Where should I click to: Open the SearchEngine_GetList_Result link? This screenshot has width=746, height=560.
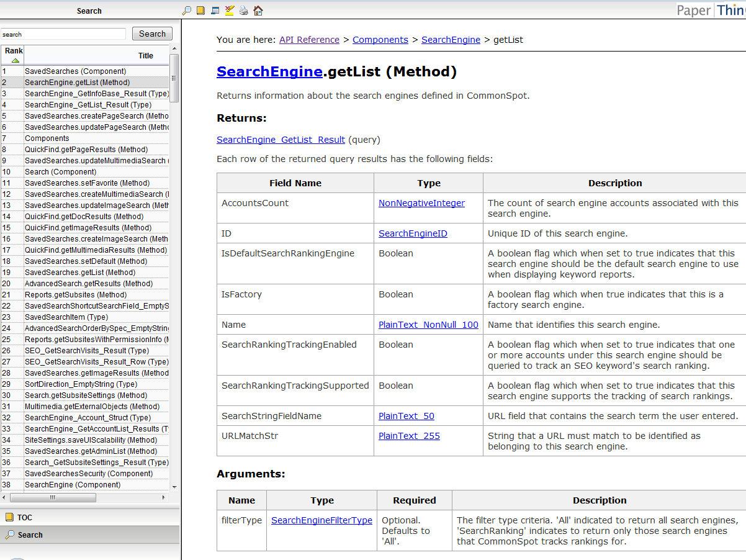point(281,140)
